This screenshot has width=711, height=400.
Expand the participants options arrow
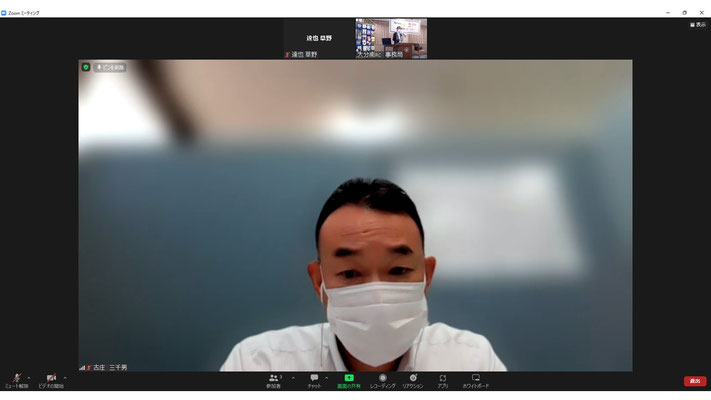(x=293, y=378)
